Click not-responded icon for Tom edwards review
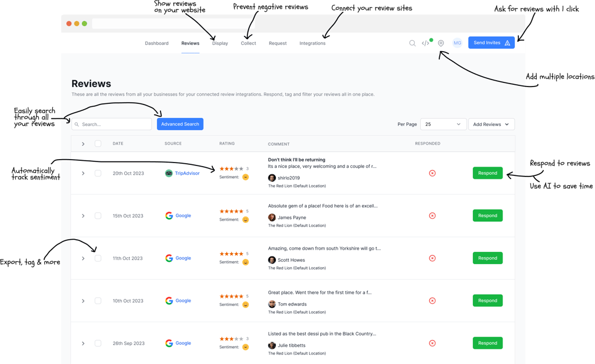595x364 pixels. point(432,301)
